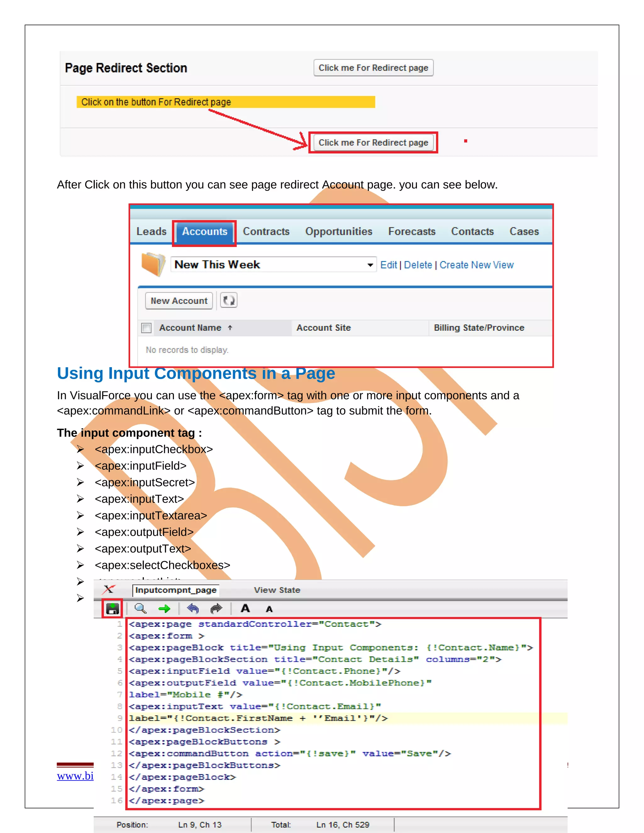Click the yellow 'Click on the button For Redirect page' message

[226, 102]
